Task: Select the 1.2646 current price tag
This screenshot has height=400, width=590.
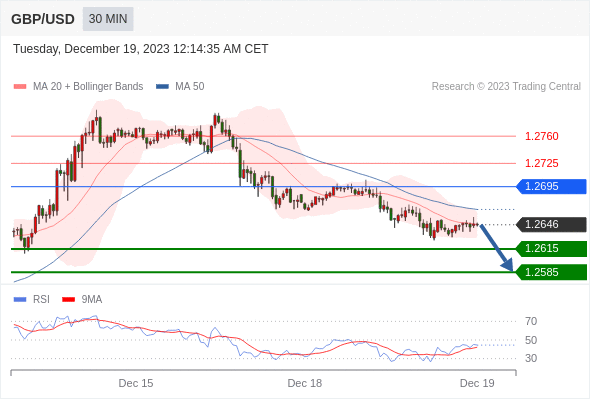Action: click(551, 224)
